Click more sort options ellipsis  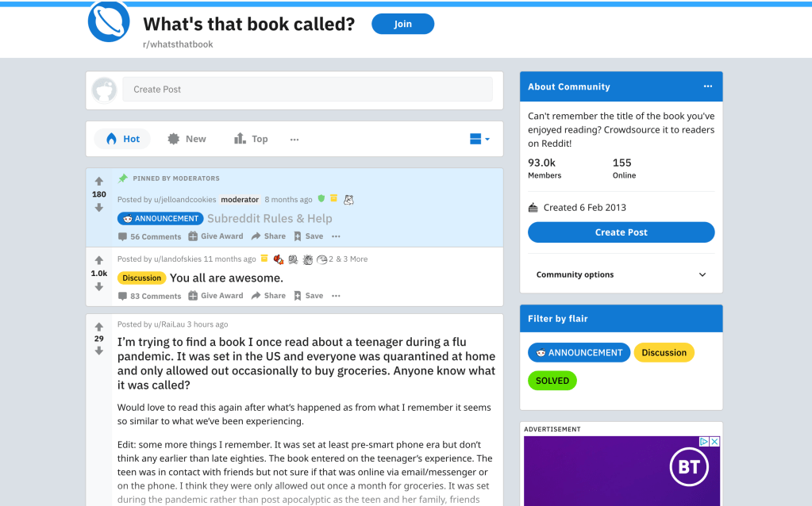294,139
